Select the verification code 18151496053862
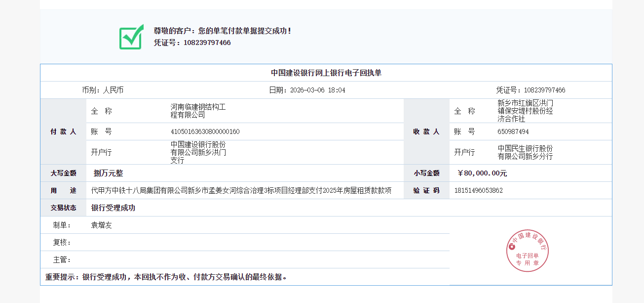644x303 pixels. pos(478,191)
